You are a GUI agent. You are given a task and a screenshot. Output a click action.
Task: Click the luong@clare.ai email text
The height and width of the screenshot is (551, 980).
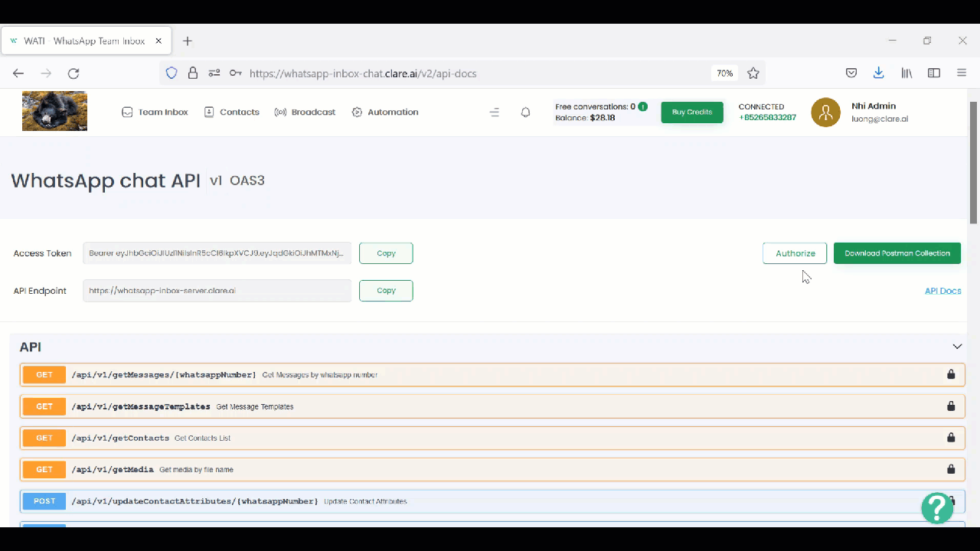click(x=880, y=119)
